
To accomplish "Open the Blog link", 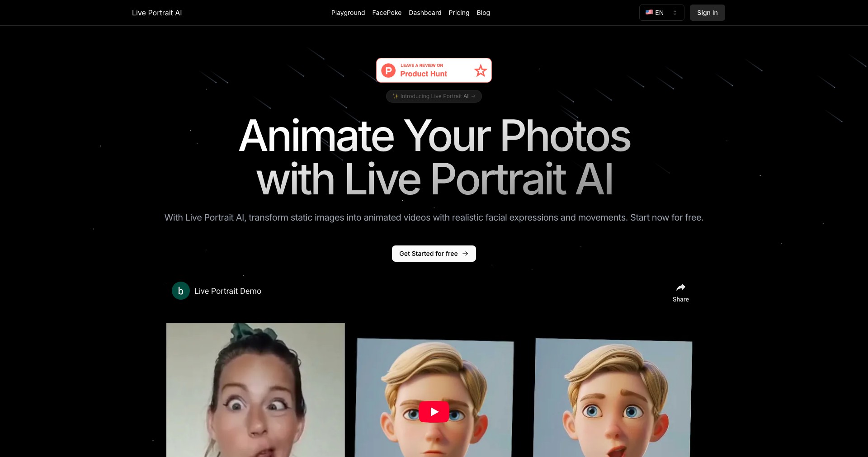I will 483,13.
